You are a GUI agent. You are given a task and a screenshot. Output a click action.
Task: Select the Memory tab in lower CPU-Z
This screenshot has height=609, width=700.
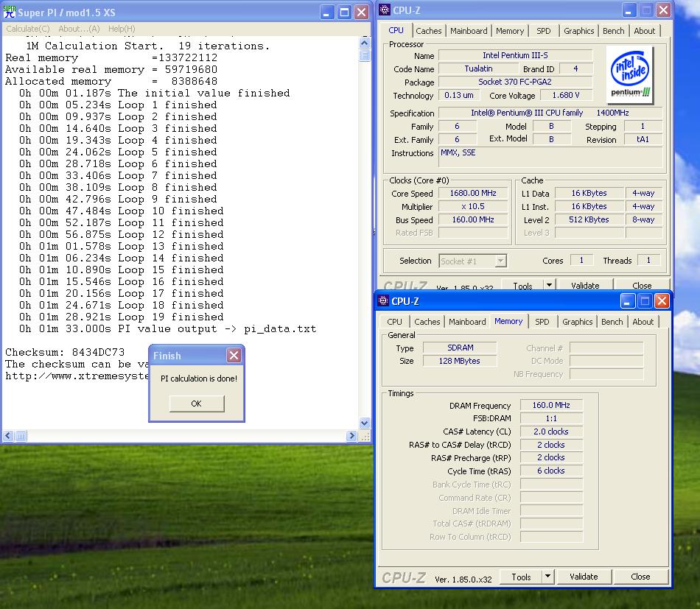(x=508, y=321)
